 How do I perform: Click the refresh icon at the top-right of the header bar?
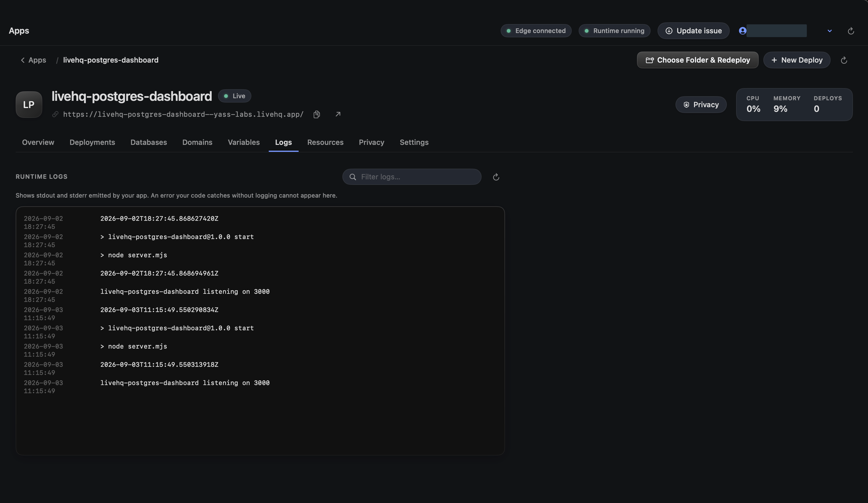[850, 31]
